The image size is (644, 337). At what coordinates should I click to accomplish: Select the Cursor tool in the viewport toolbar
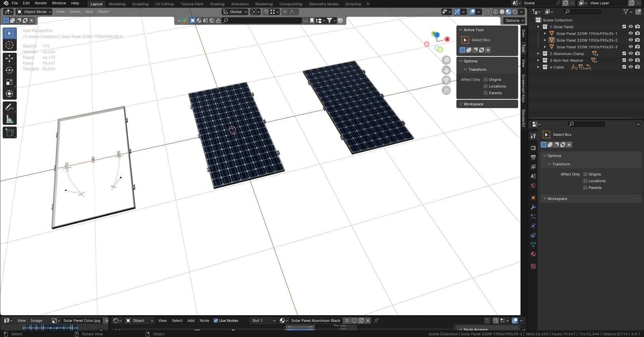(x=9, y=45)
